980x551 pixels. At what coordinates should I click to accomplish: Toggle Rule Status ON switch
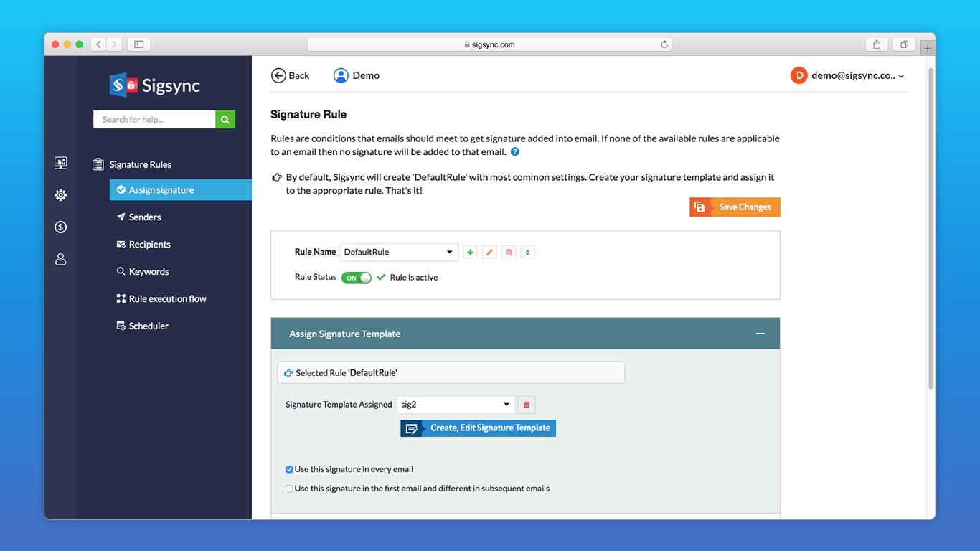pos(357,278)
